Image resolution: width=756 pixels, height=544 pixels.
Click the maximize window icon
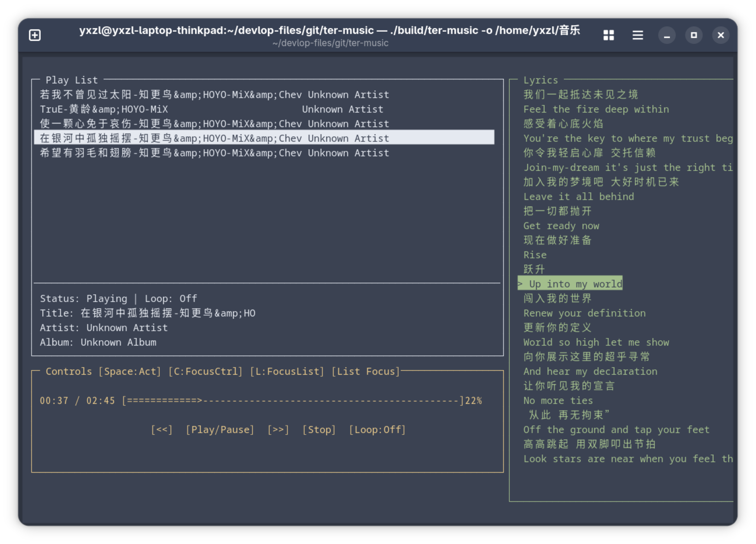coord(694,35)
